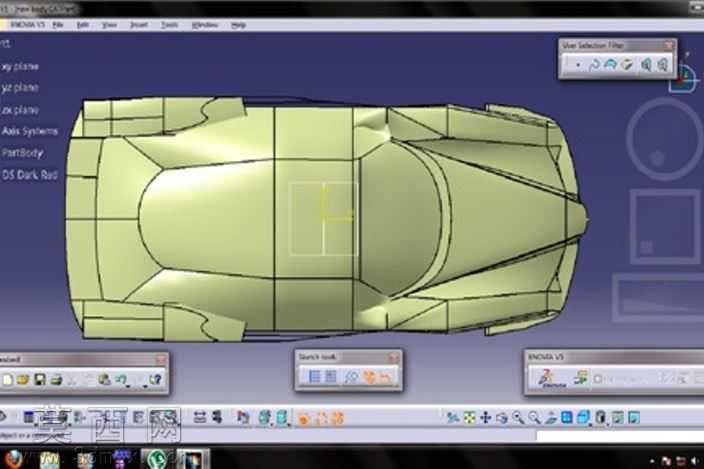Select the xy plane in the tree
Viewport: 704px width, 469px height.
point(20,67)
